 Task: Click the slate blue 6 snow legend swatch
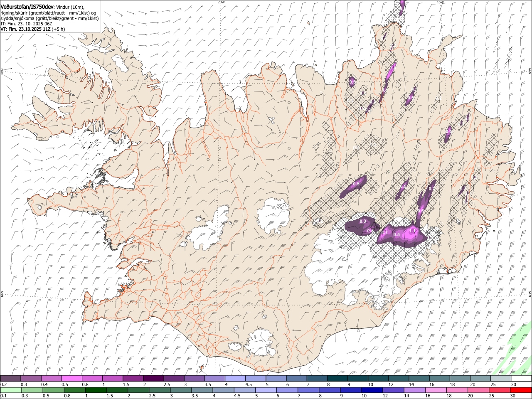point(297,379)
